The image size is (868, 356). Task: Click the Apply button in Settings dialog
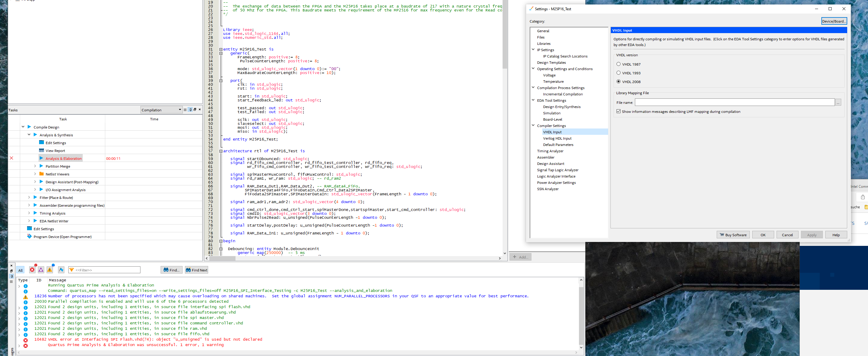(x=812, y=235)
